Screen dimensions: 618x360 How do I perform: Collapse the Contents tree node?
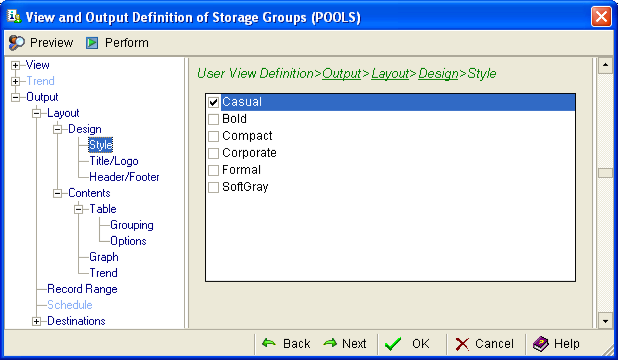pos(58,193)
